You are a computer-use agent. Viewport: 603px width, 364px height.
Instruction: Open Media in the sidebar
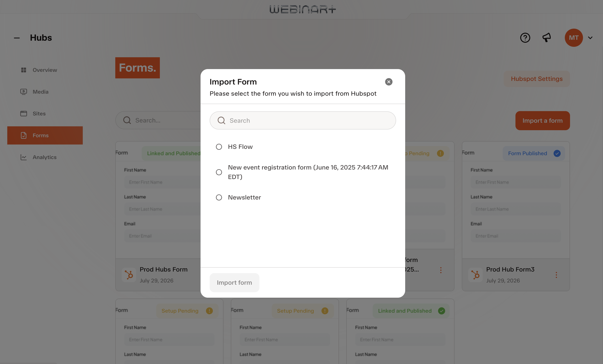click(45, 92)
